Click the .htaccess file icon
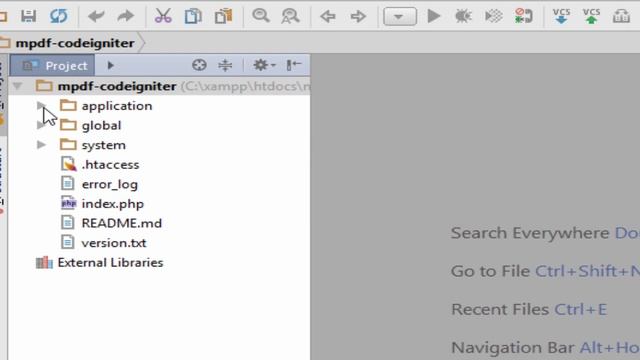Viewport: 640px width, 360px height. pos(68,164)
